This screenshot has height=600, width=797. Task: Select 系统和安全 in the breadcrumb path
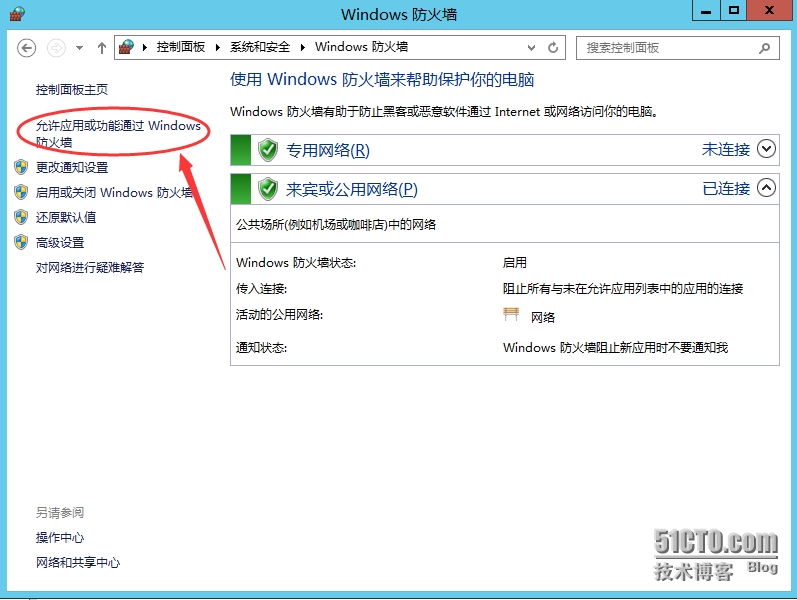(260, 47)
